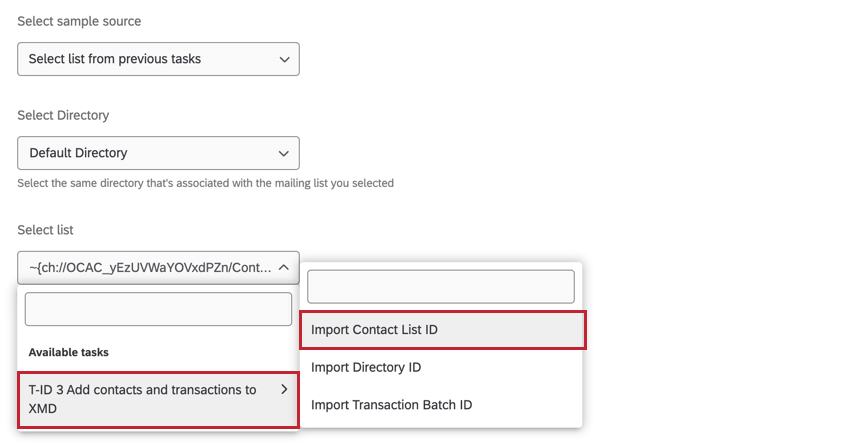Click the Available tasks header
The height and width of the screenshot is (445, 850).
(x=68, y=352)
